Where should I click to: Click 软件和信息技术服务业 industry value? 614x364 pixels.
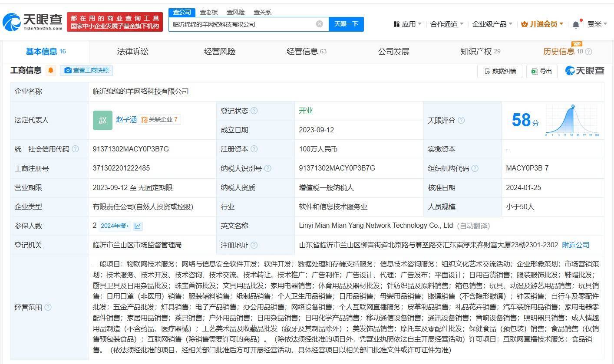coord(333,207)
